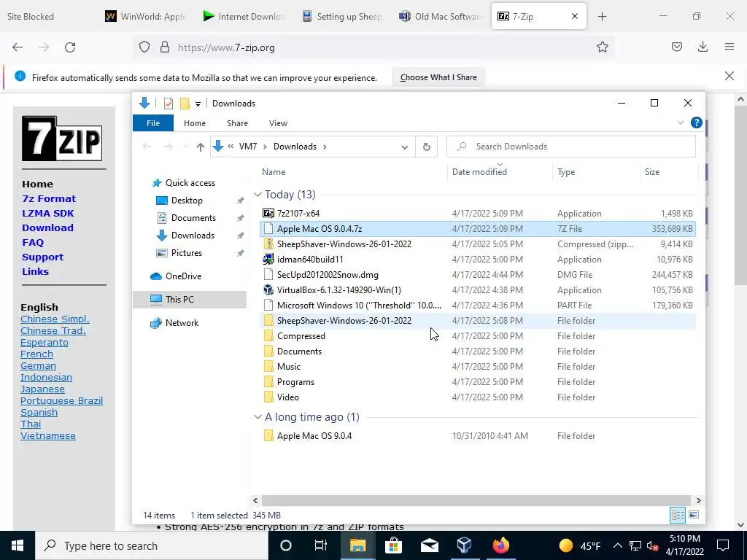747x560 pixels.
Task: Open the Share ribbon tab
Action: tap(237, 122)
